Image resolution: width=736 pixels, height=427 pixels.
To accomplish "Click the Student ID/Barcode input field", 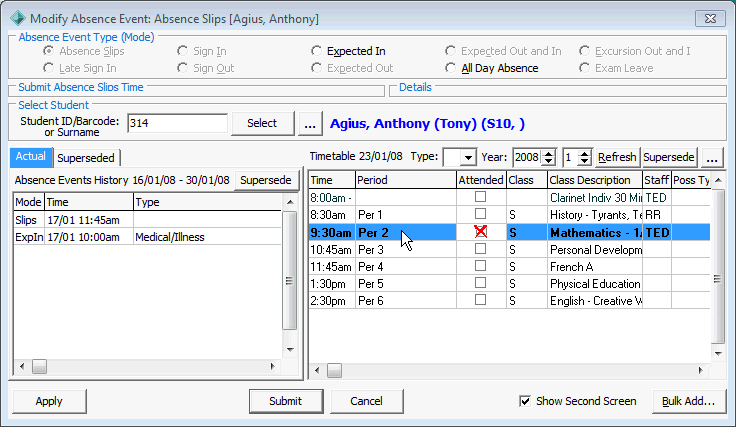I will pos(177,123).
